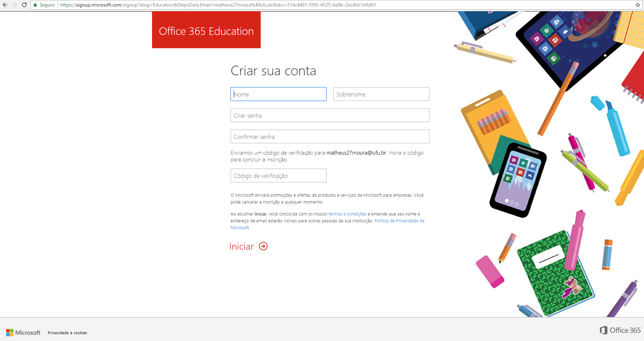Viewport: 644px width, 341px height.
Task: Reload the page with refresh icon
Action: coord(24,5)
